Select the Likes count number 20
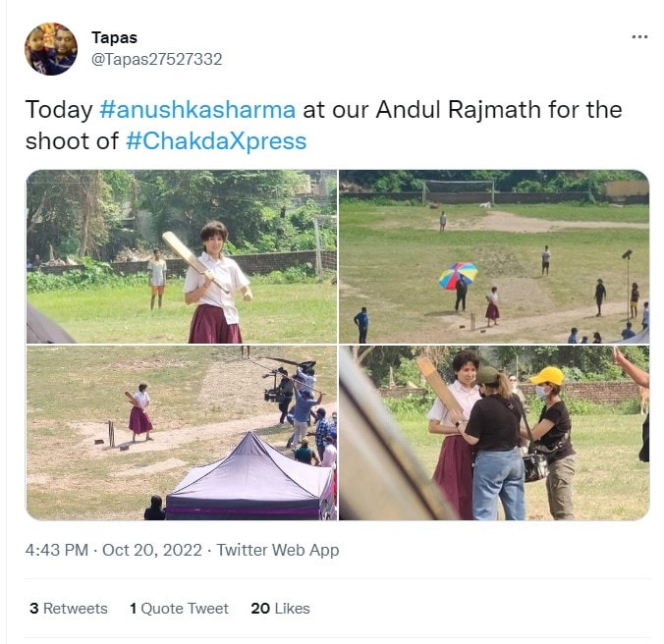The image size is (664, 644). coord(260,609)
